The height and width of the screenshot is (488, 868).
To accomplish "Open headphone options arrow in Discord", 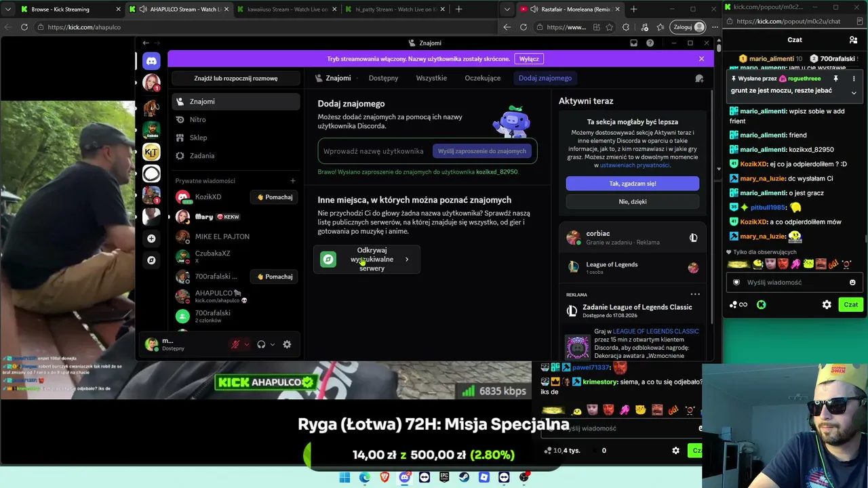I will point(273,344).
